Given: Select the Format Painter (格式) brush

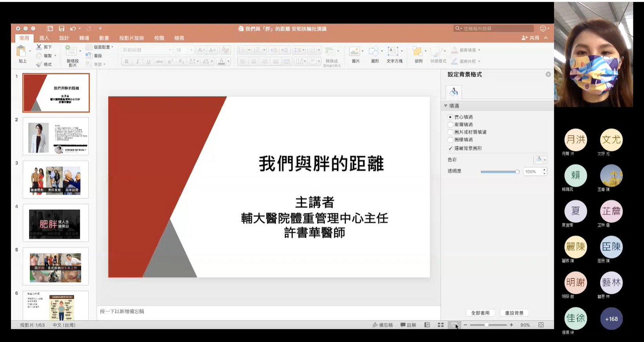Looking at the screenshot, I should pyautogui.click(x=39, y=64).
